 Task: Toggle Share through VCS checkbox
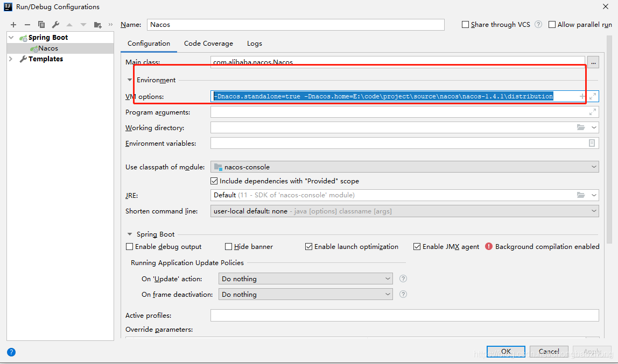pyautogui.click(x=465, y=24)
